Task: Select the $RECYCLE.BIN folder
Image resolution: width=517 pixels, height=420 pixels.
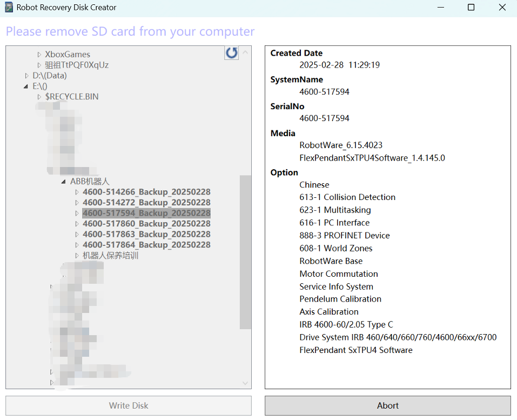Action: 72,97
